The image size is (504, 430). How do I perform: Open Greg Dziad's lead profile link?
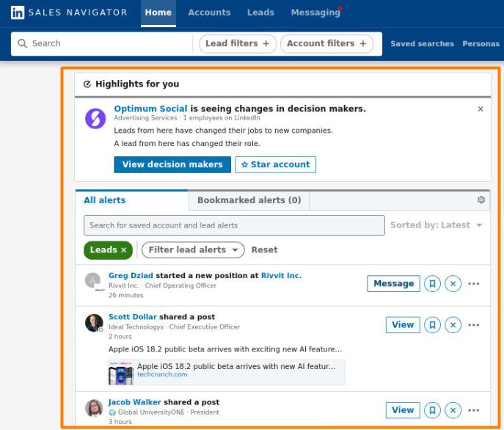click(131, 276)
